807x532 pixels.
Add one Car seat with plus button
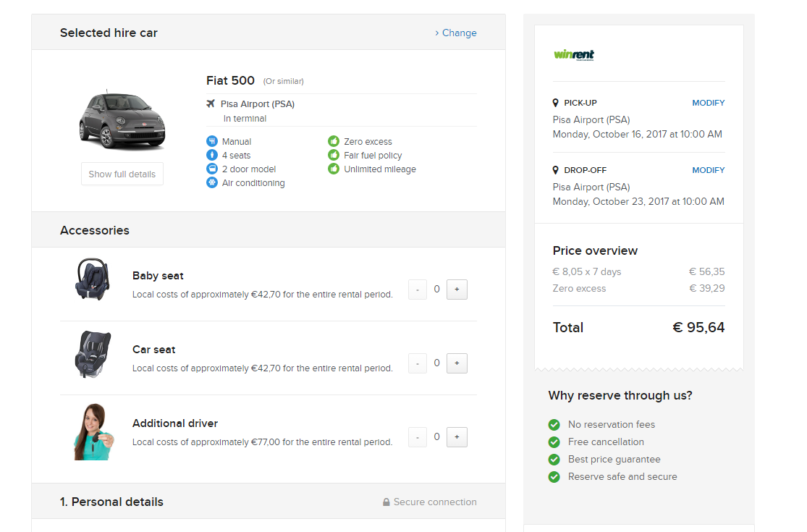pyautogui.click(x=457, y=363)
